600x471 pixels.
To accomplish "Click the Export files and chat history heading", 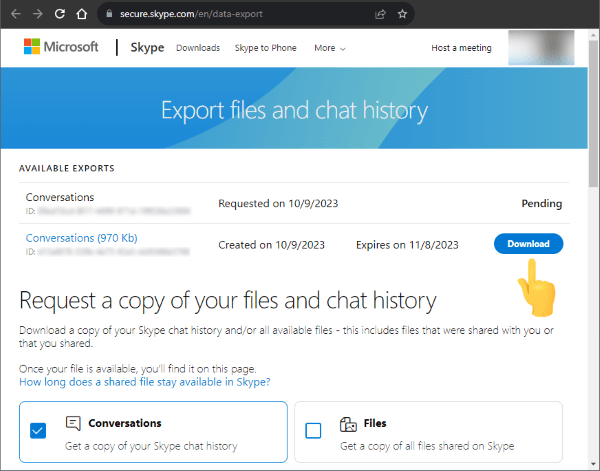I will pos(294,111).
